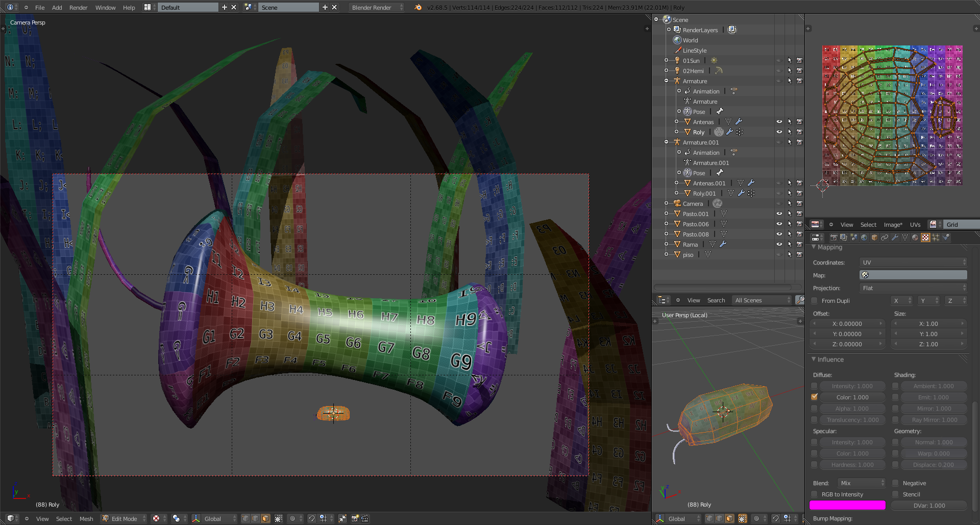The height and width of the screenshot is (525, 980).
Task: Open the Material properties sphere icon
Action: [x=915, y=237]
